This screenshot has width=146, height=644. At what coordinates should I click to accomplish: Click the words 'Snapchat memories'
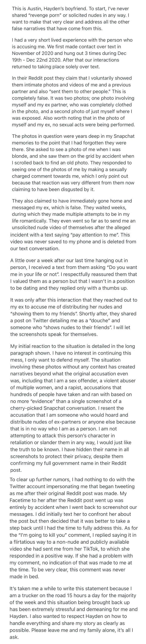[73, 140]
